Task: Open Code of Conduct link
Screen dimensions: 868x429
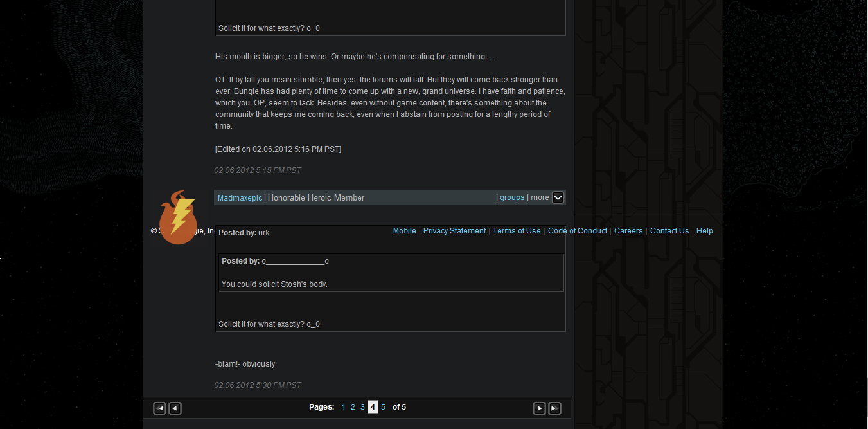Action: (578, 231)
